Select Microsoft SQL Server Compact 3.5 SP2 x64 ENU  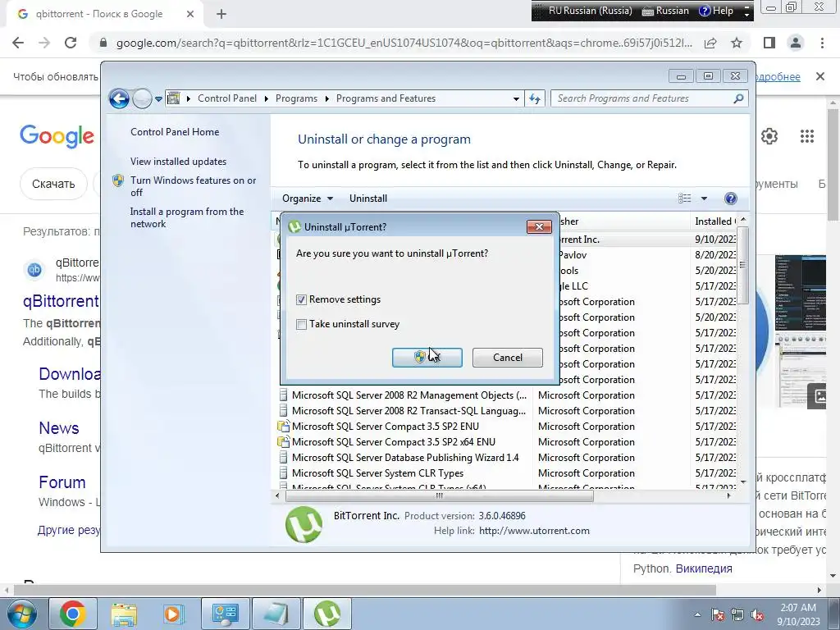394,442
